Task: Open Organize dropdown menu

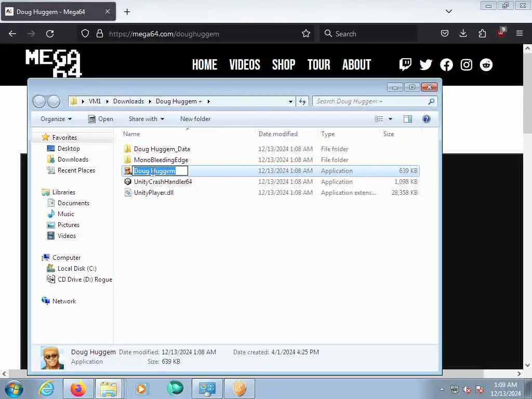Action: click(x=56, y=119)
